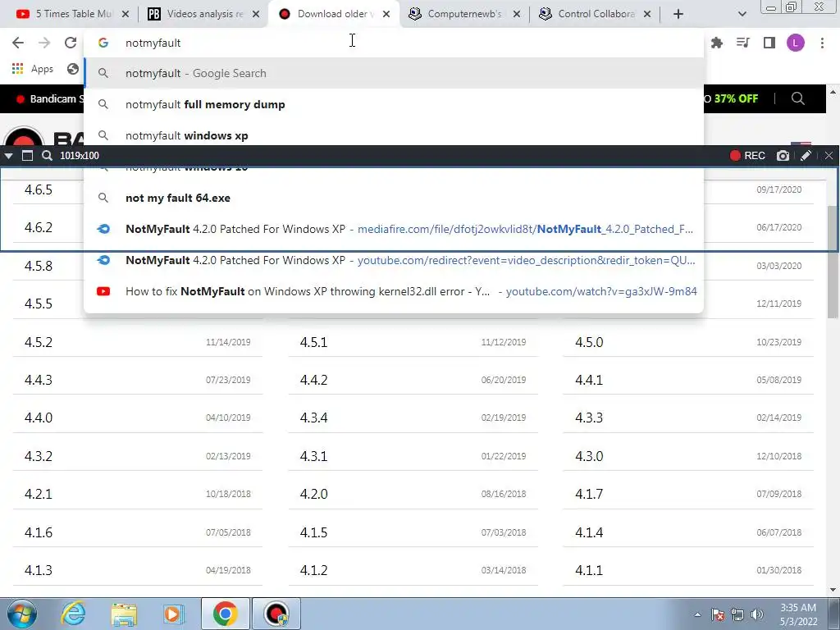Open Windows Explorer folder in taskbar

[124, 614]
